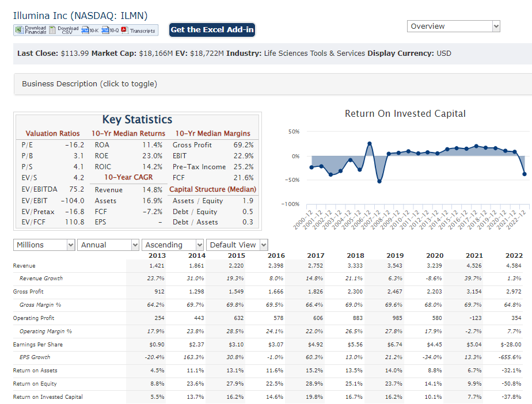
Task: Click the 2022-12 x-axis label on chart
Action: [x=516, y=219]
